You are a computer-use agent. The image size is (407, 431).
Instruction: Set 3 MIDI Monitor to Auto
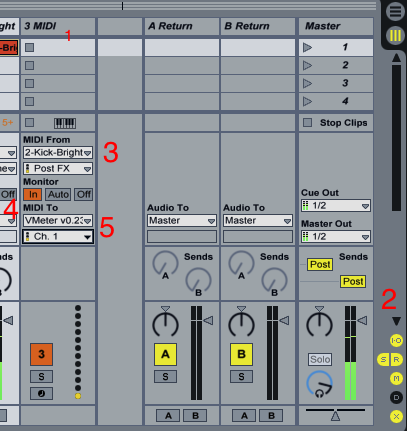pos(58,194)
